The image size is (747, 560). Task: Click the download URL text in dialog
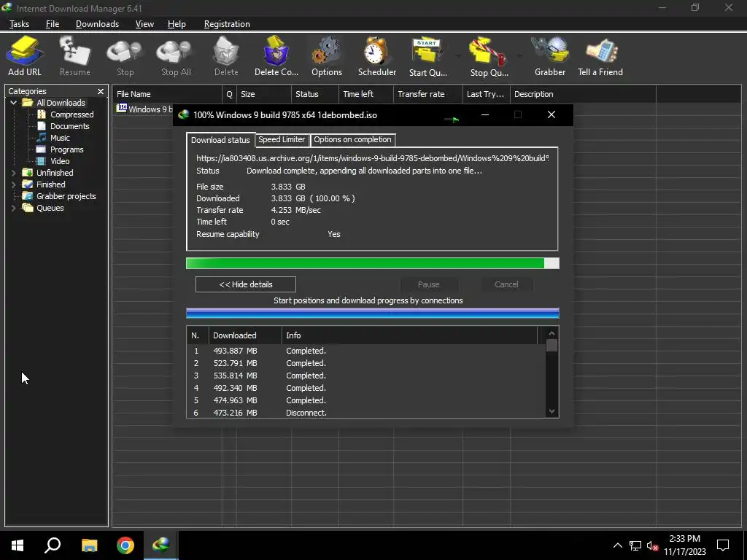click(x=372, y=158)
